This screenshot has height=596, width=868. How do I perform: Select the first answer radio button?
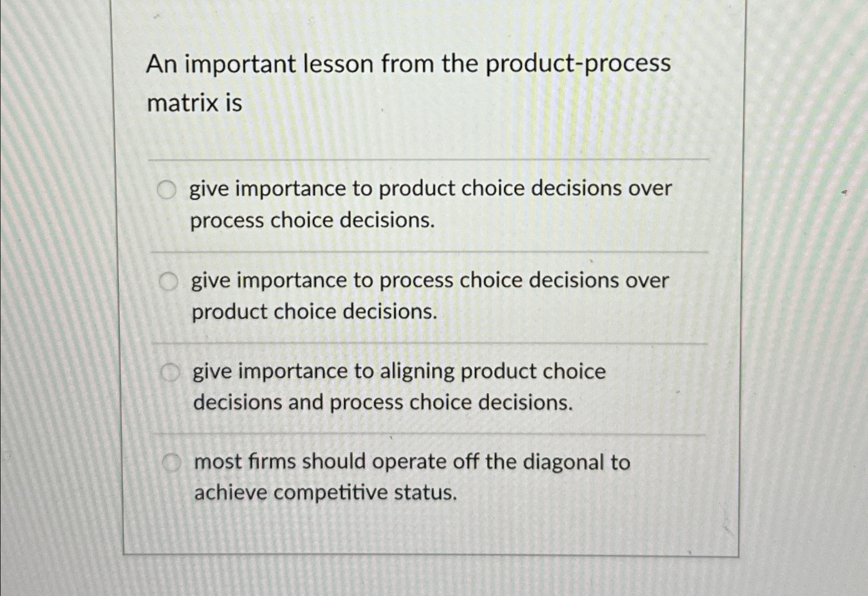167,189
